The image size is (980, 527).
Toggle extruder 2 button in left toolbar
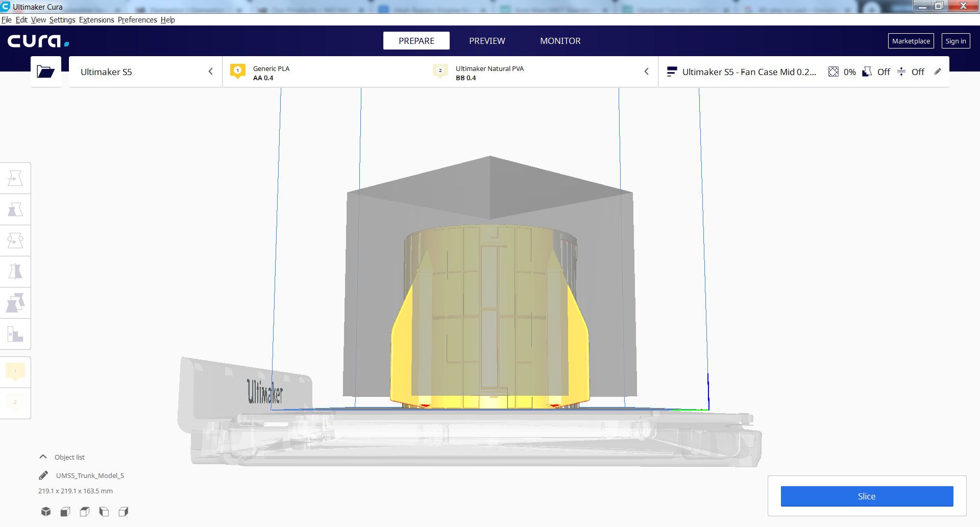pyautogui.click(x=15, y=402)
